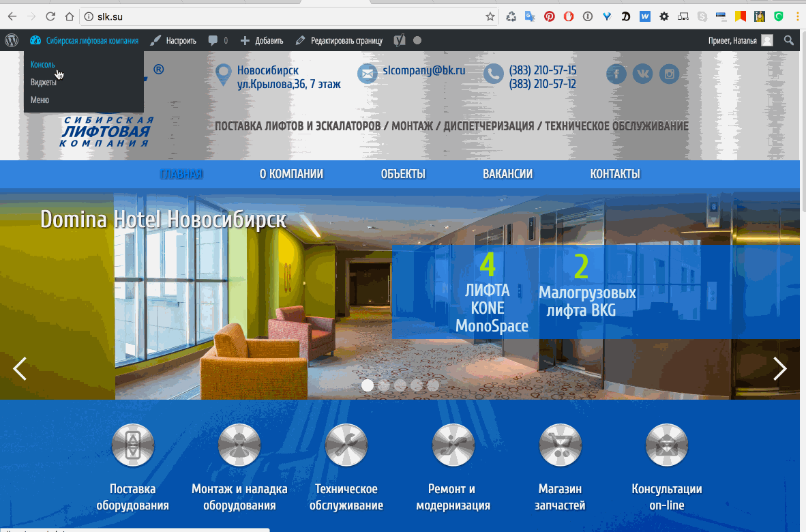
Task: Open Сибирская лифтовая компания admin menu
Action: click(x=85, y=40)
